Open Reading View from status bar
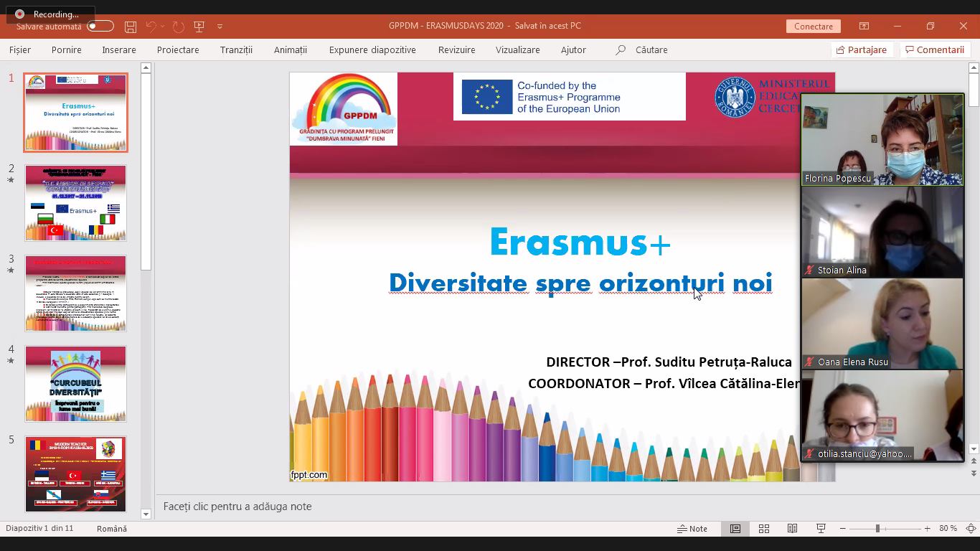980x551 pixels. pos(792,529)
